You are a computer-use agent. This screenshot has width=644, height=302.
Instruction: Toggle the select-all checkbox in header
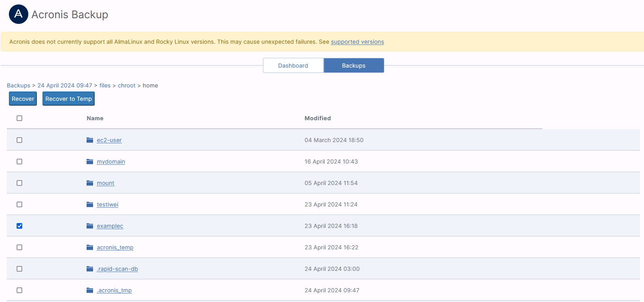tap(19, 118)
